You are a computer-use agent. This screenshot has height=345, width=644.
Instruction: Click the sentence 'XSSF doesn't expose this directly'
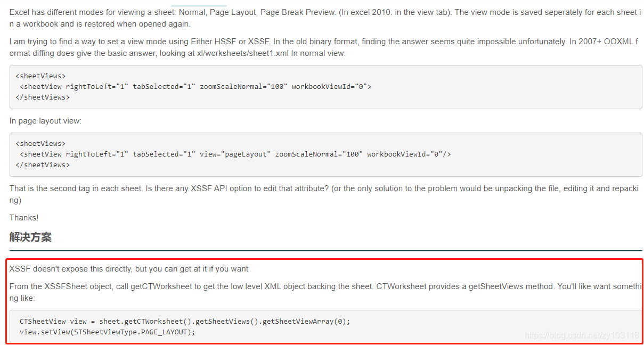coord(129,269)
